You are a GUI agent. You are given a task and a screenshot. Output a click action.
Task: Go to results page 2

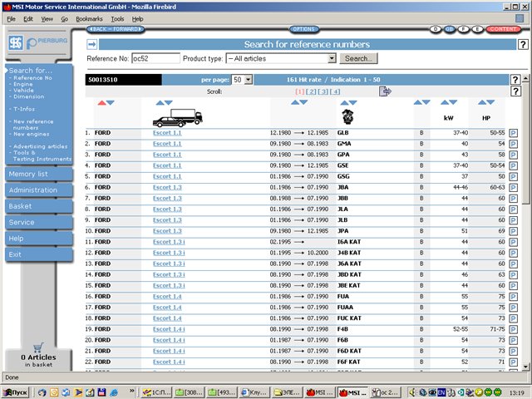311,91
